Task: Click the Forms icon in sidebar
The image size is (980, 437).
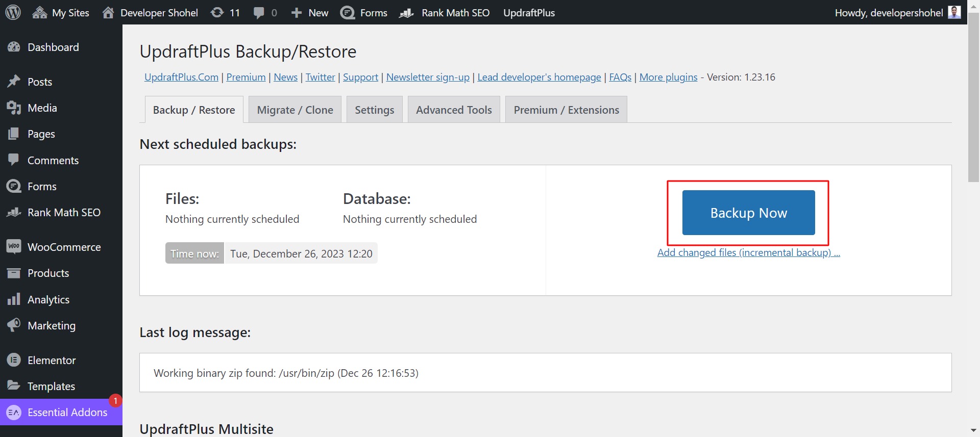Action: [x=14, y=186]
